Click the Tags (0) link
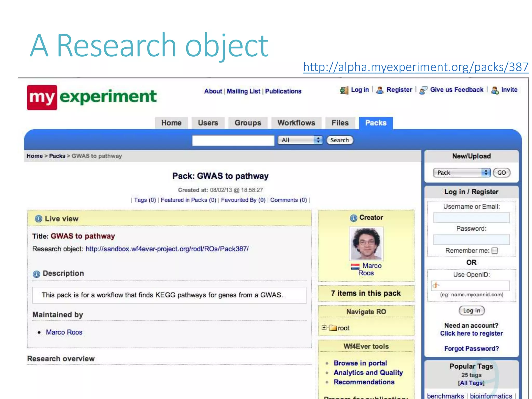The height and width of the screenshot is (399, 532). 145,200
